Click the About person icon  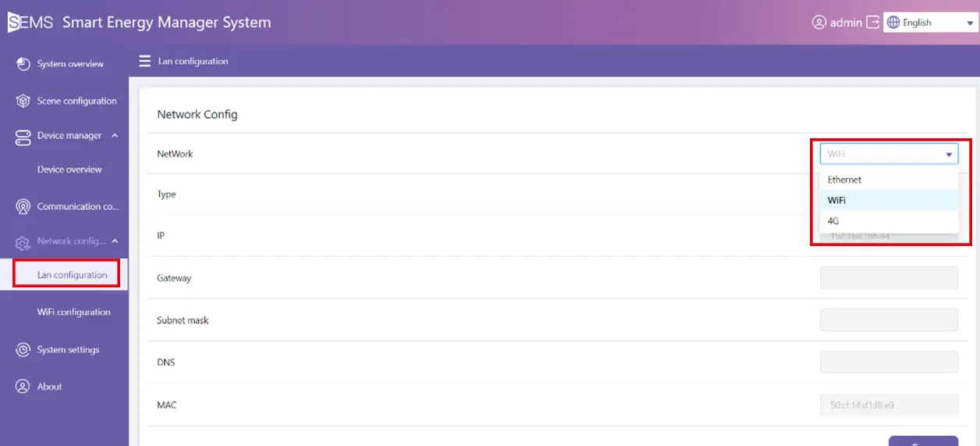pyautogui.click(x=23, y=387)
